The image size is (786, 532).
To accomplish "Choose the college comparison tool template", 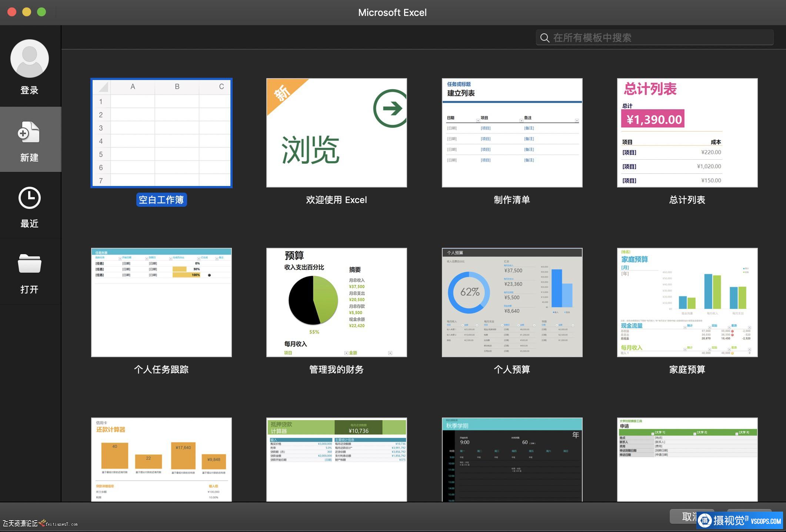I will tap(687, 459).
